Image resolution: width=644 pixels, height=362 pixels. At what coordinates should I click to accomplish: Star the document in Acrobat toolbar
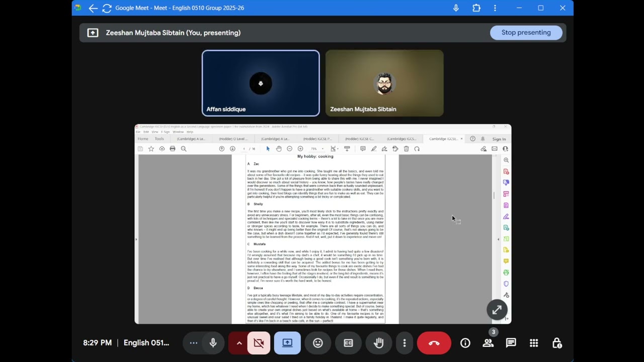[151, 149]
